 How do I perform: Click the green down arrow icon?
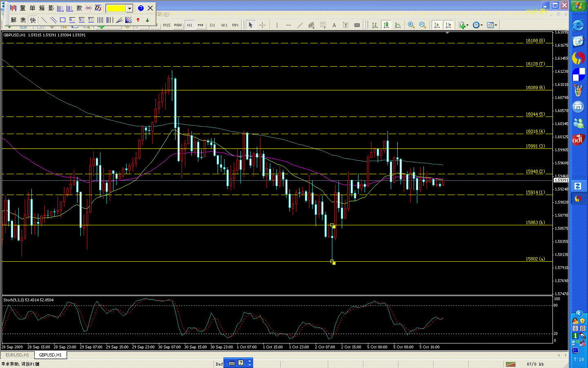[x=147, y=20]
